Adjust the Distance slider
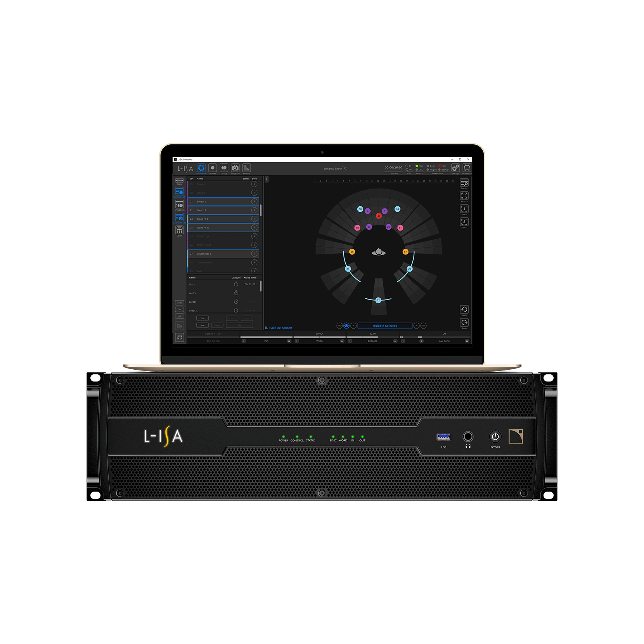Image resolution: width=644 pixels, height=644 pixels. coord(372,337)
